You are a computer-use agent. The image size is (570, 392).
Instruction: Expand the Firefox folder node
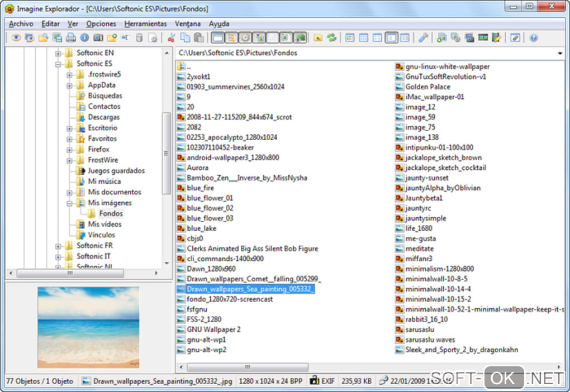[x=69, y=150]
